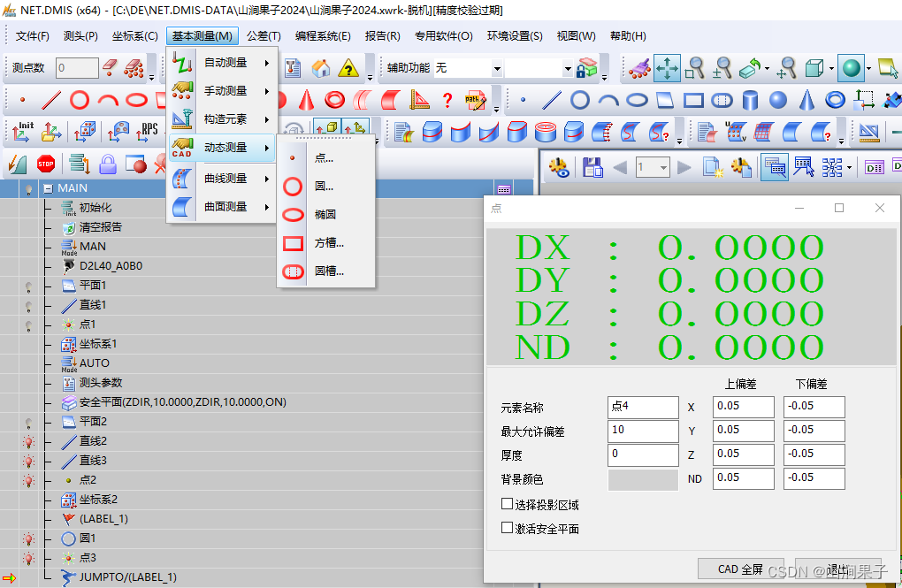Click the home icon in toolbar
Viewport: 902px width, 588px height.
(x=321, y=68)
